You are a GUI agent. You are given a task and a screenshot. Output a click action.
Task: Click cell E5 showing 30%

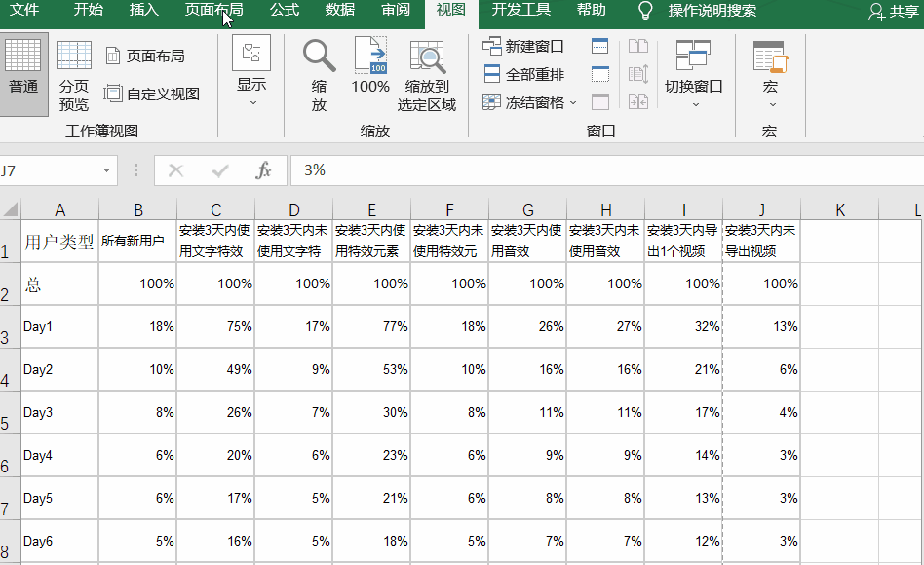[371, 412]
